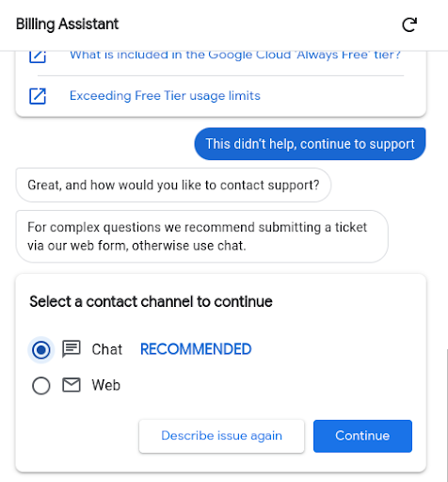Screen dimensions: 448x482
Task: Click the web form recommendation message
Action: tap(201, 236)
